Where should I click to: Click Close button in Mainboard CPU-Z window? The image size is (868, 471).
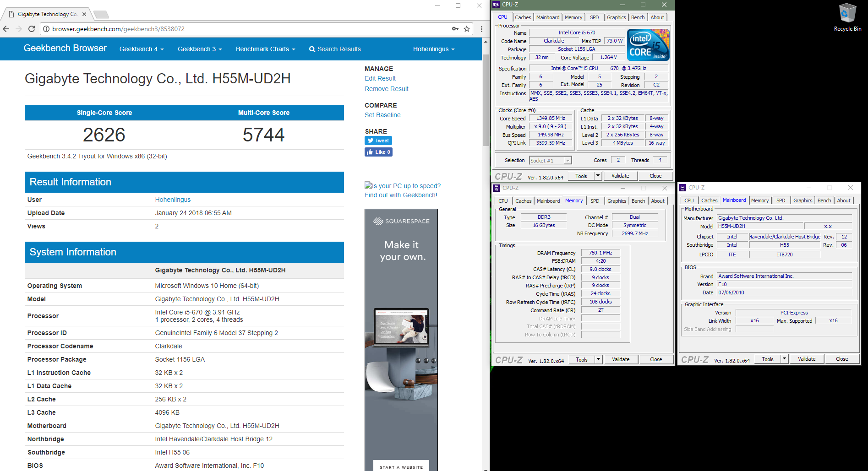tap(842, 359)
